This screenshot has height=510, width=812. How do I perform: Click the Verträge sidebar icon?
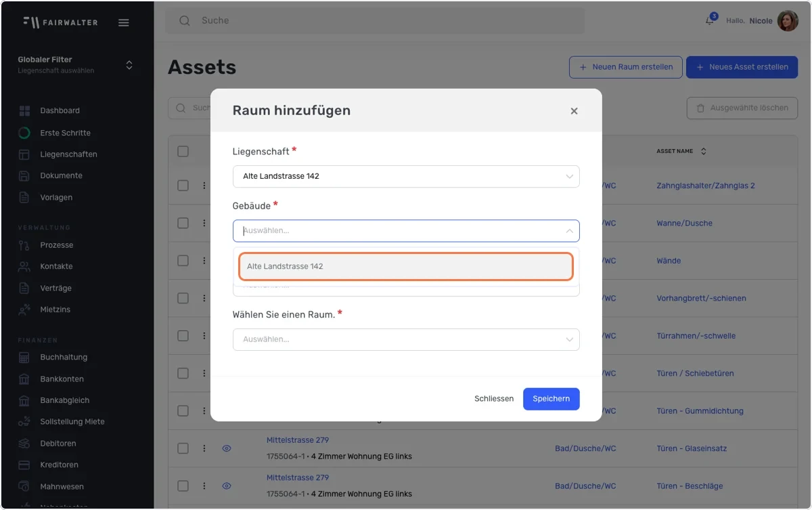[x=24, y=288]
